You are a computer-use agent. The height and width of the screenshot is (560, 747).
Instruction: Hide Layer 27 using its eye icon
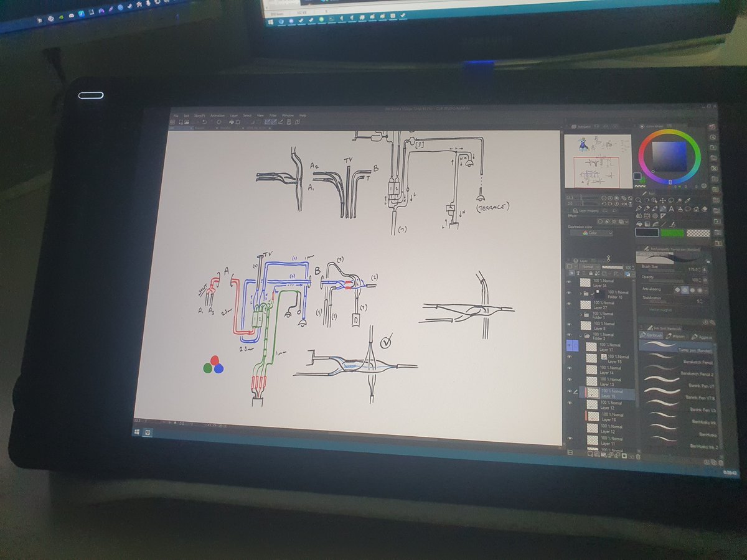point(569,304)
